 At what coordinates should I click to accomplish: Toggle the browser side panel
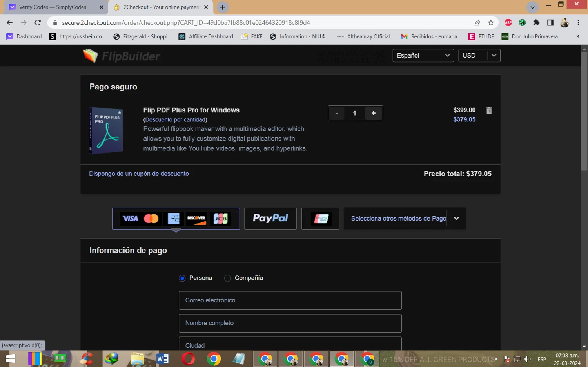[550, 23]
